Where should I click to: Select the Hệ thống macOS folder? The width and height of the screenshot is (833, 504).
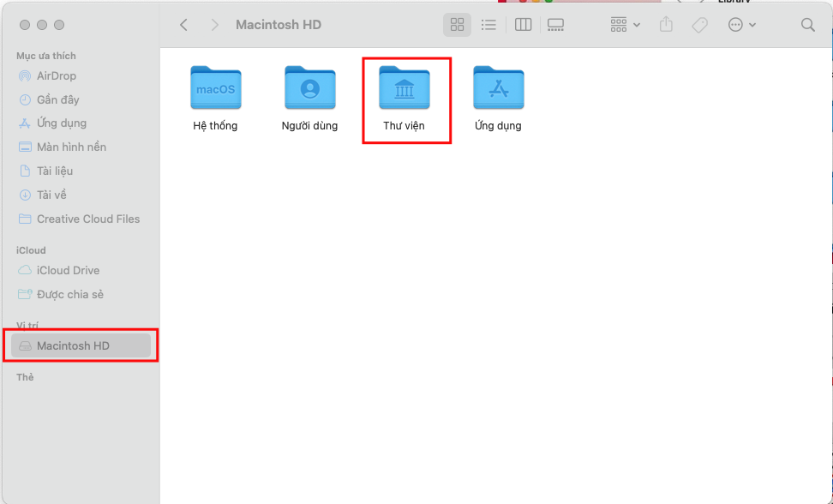(x=216, y=87)
